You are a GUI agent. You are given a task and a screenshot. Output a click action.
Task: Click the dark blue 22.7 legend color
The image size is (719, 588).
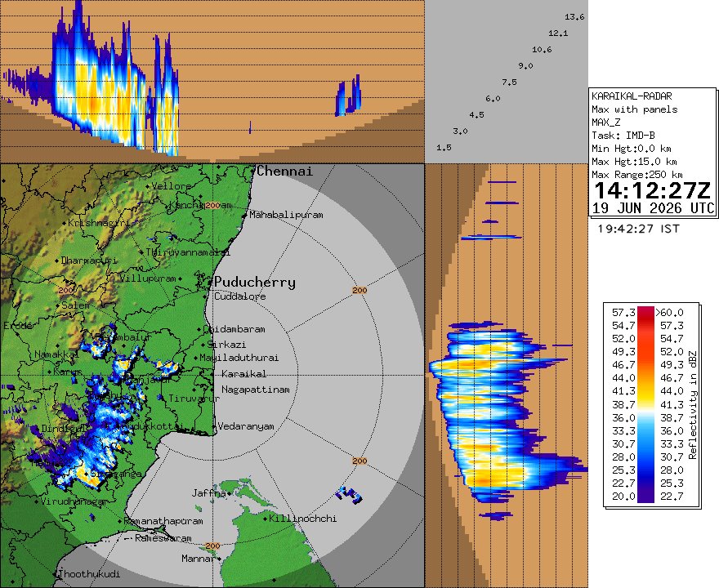[x=645, y=496]
